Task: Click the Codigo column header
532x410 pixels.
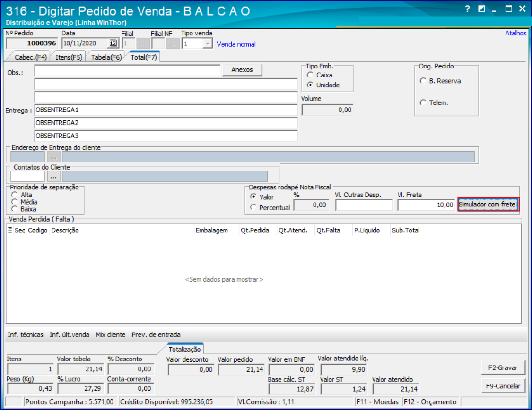Action: tap(38, 231)
